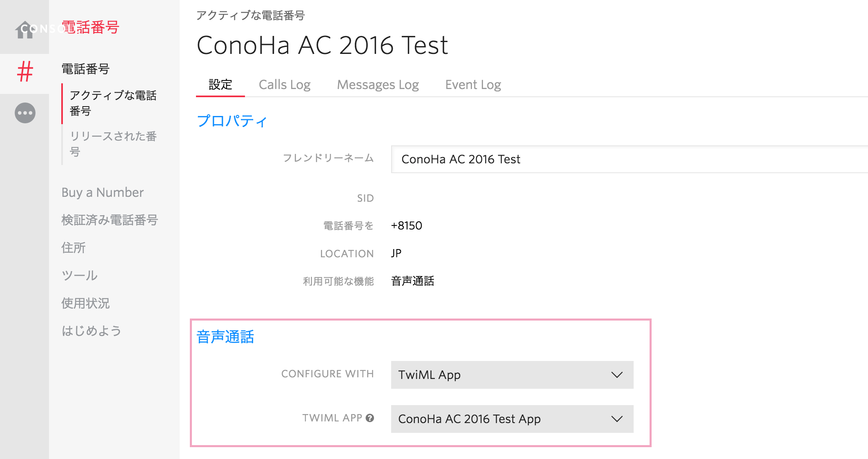Image resolution: width=868 pixels, height=459 pixels.
Task: Switch to the Messages Log tab
Action: point(378,84)
